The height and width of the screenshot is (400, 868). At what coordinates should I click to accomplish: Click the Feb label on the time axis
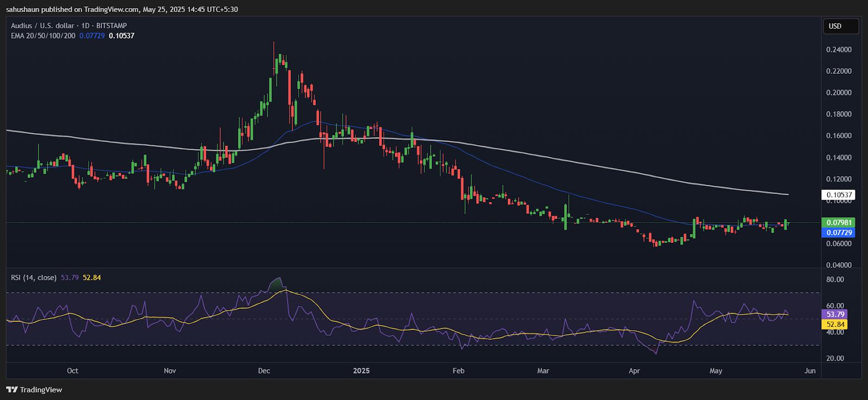click(x=458, y=371)
